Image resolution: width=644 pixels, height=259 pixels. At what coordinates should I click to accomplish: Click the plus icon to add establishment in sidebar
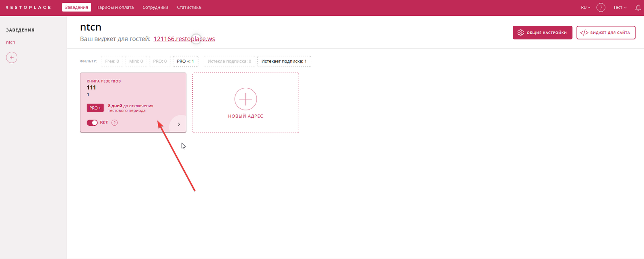pyautogui.click(x=12, y=58)
